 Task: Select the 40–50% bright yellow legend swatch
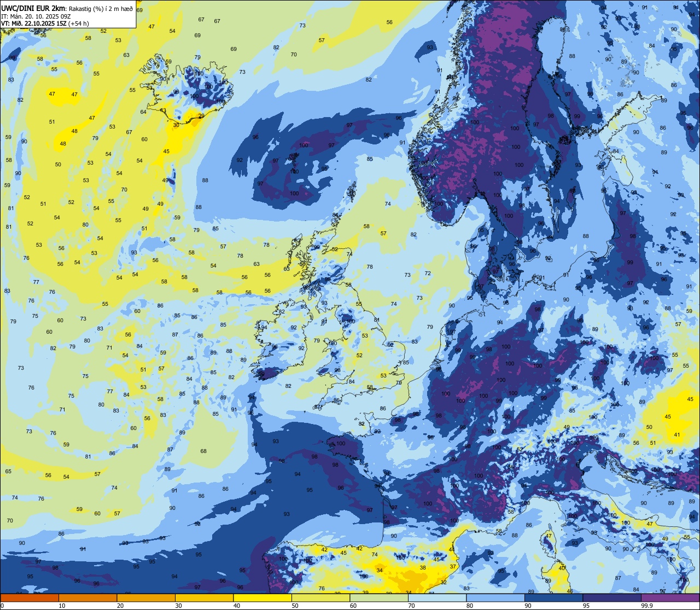tap(262, 597)
